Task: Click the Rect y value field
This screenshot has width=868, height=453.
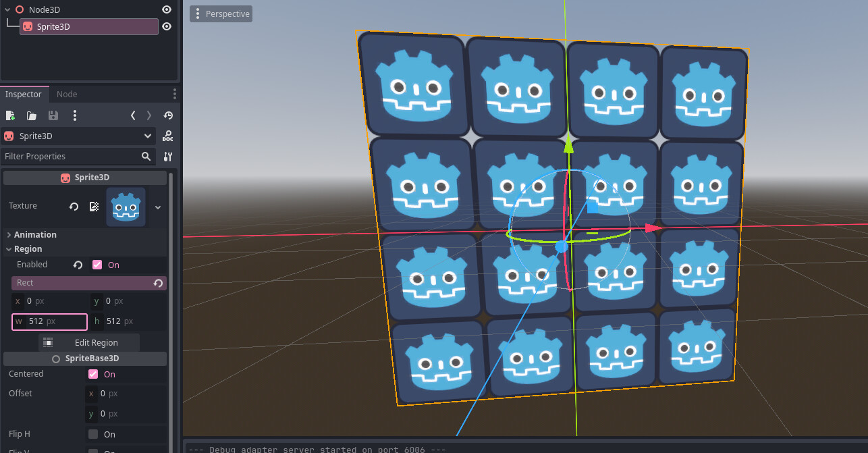Action: point(128,301)
